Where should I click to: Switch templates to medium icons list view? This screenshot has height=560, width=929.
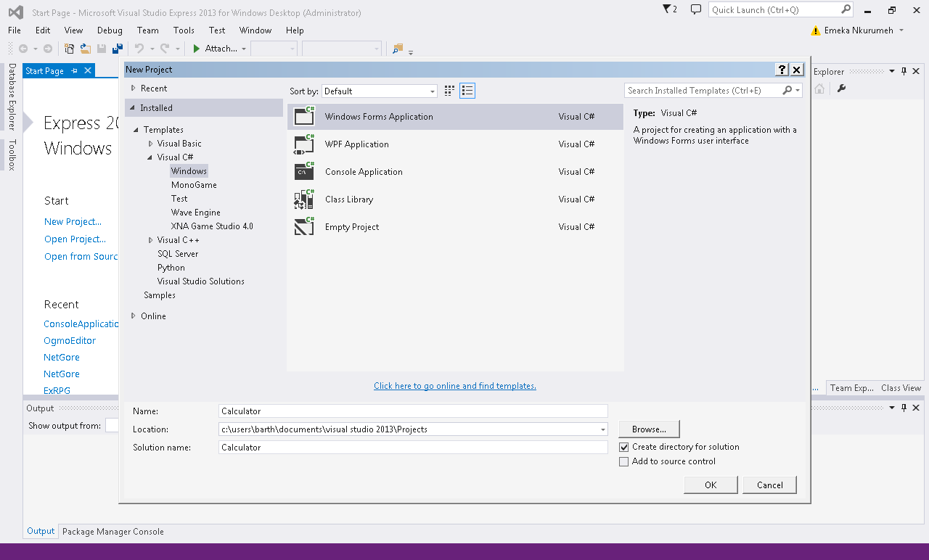click(x=467, y=91)
